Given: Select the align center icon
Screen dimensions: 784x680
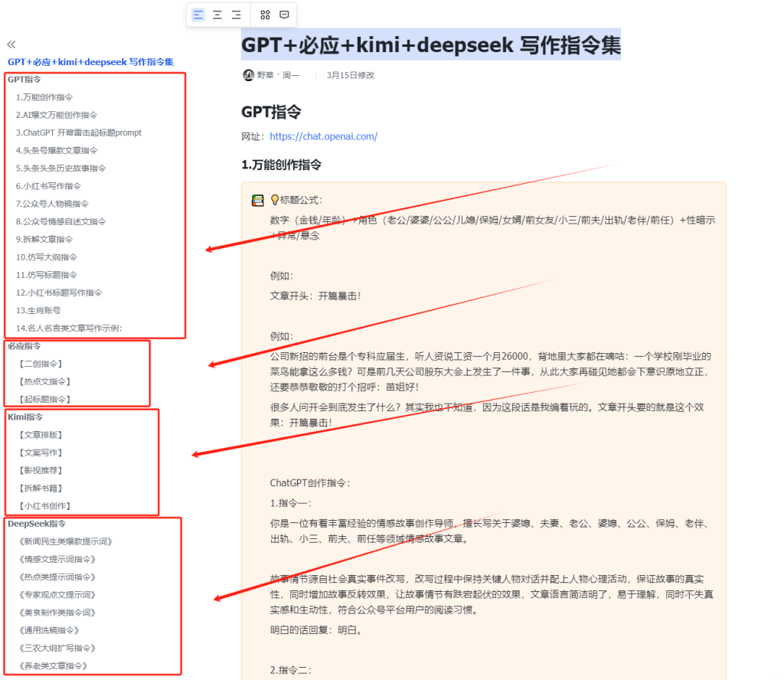Looking at the screenshot, I should pyautogui.click(x=217, y=15).
